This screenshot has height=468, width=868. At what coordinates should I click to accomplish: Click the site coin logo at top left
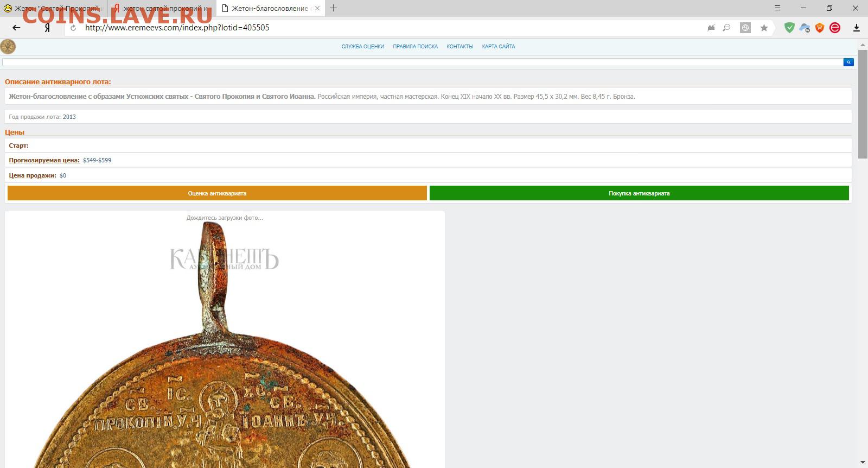(8, 47)
